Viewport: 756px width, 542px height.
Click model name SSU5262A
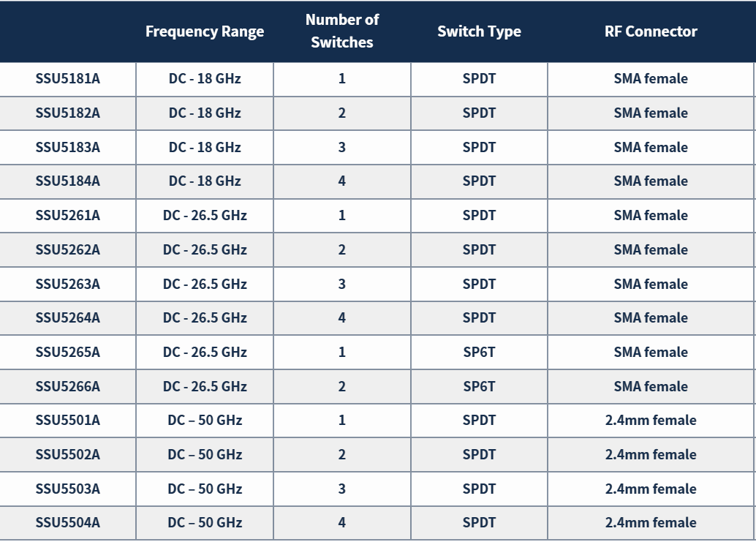(67, 249)
